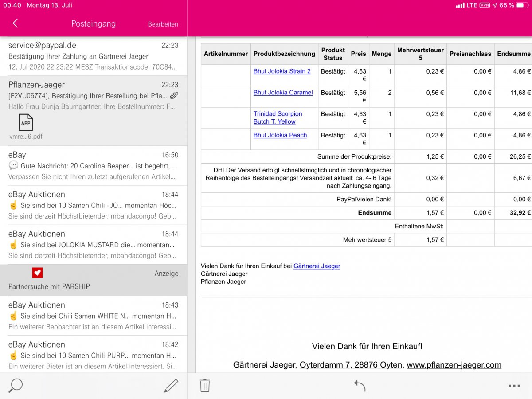Open Bhut Jolokia Strain 2 link

pos(282,71)
